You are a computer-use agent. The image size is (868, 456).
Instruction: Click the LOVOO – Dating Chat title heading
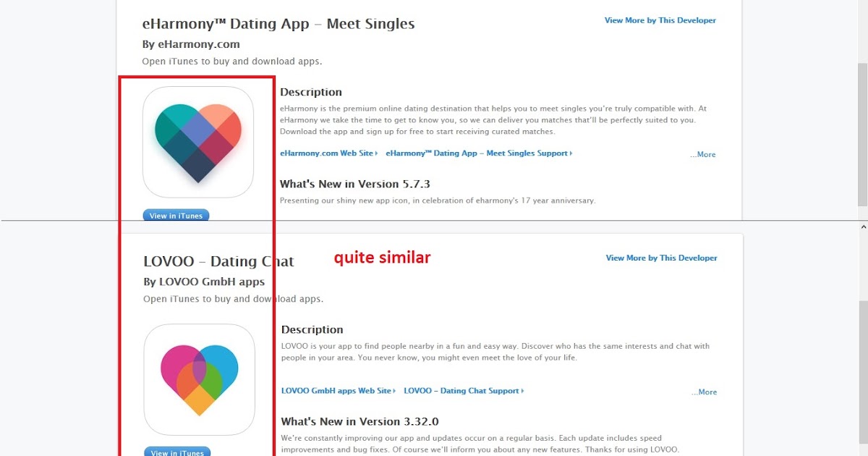(218, 261)
